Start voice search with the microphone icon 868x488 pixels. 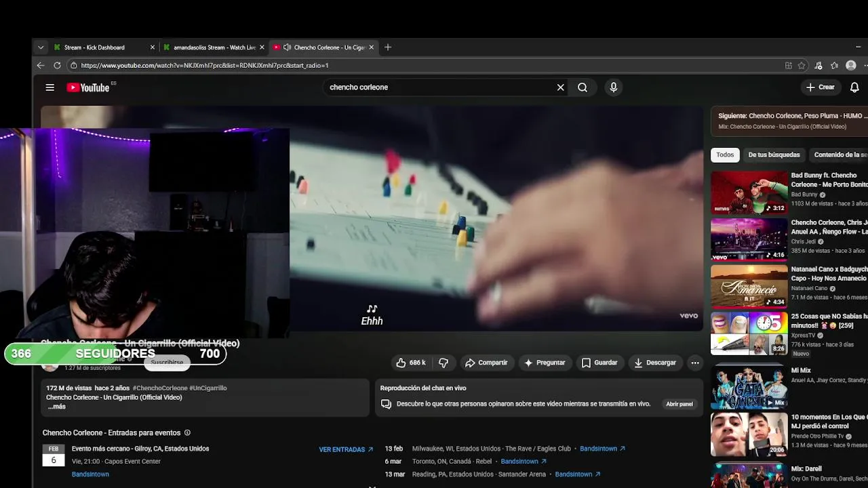pyautogui.click(x=613, y=87)
